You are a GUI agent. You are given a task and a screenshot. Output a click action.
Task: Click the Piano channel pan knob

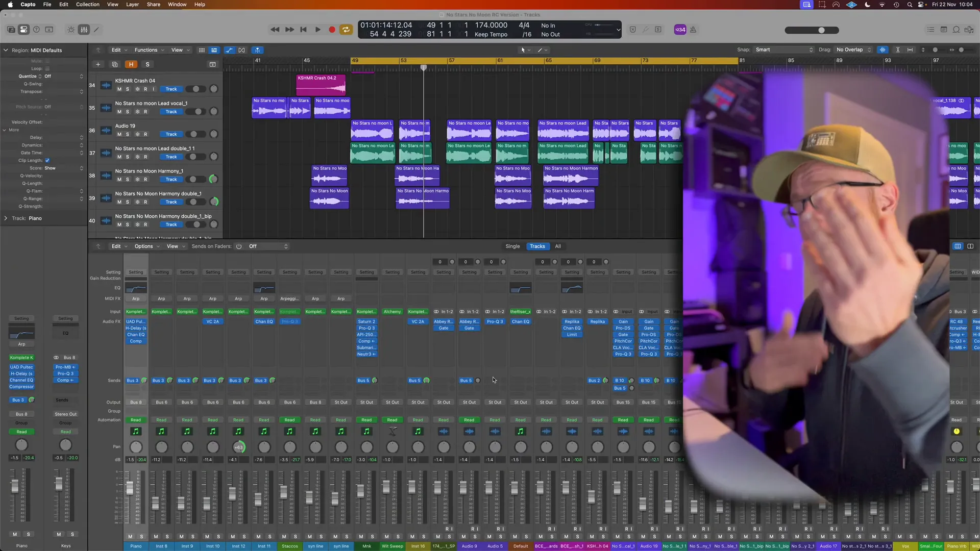click(136, 447)
